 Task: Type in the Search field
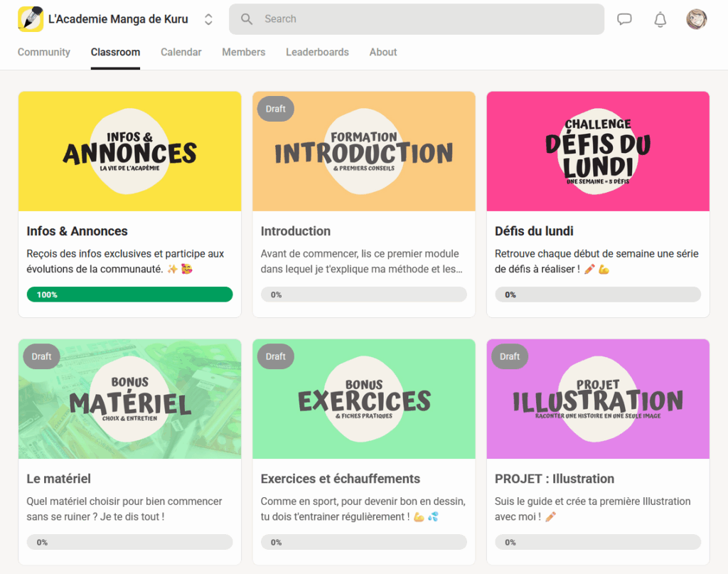coord(427,19)
